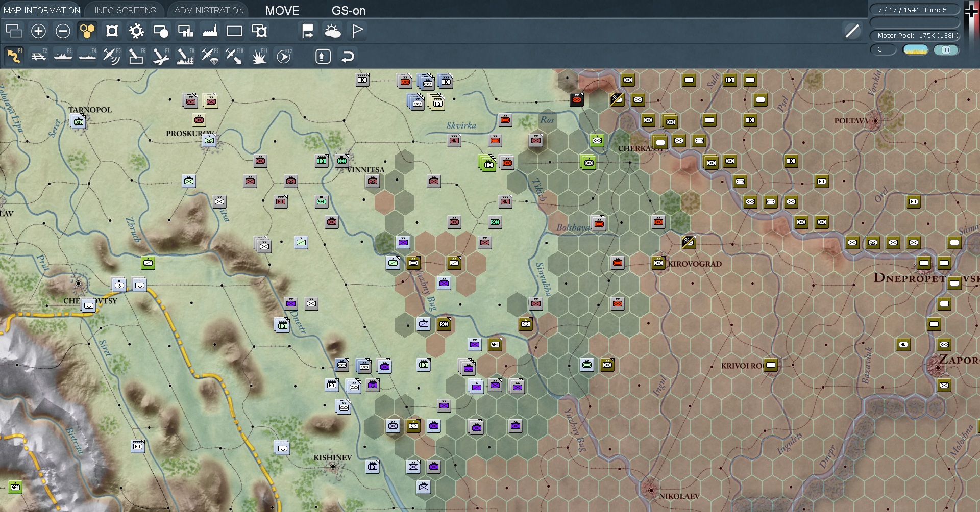Select the HQ counter next to Kishinev

coord(373,466)
